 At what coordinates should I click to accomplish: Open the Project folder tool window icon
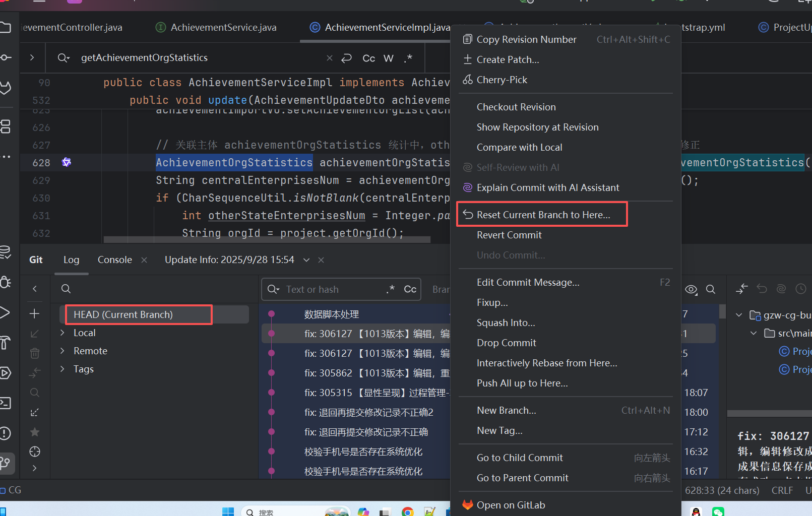(5, 27)
